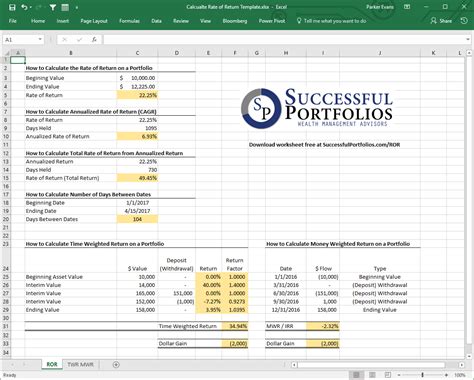The width and height of the screenshot is (474, 380).
Task: Open the undo history dropdown arrow
Action: 30,7
